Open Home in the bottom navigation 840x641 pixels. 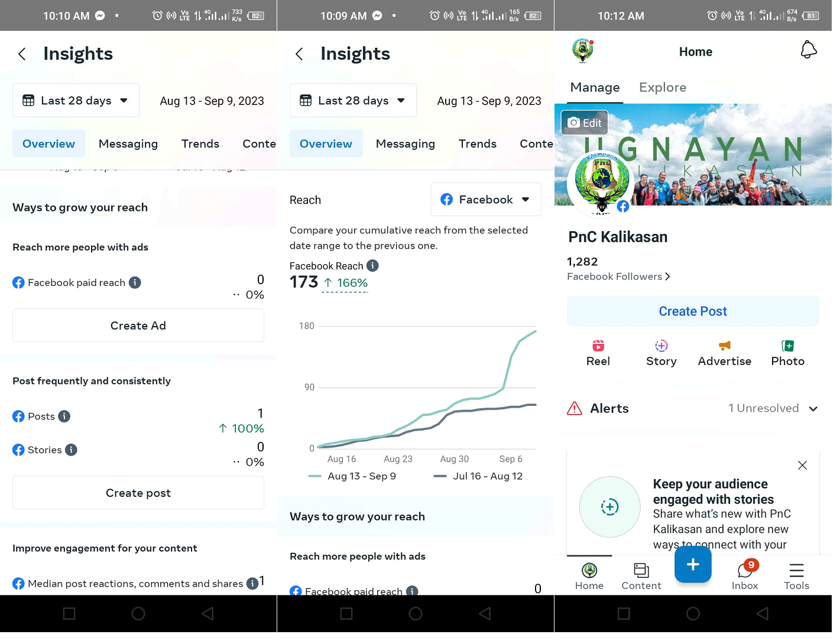coord(589,577)
